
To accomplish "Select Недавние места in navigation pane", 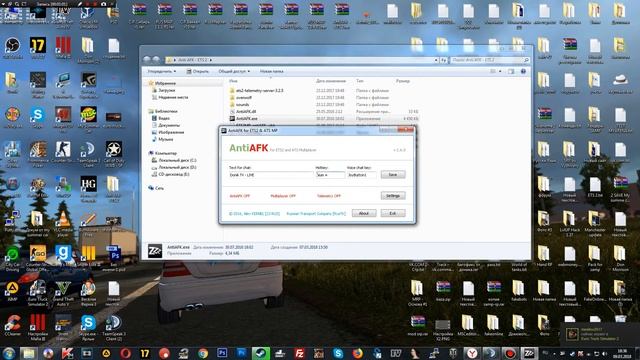I will click(170, 98).
